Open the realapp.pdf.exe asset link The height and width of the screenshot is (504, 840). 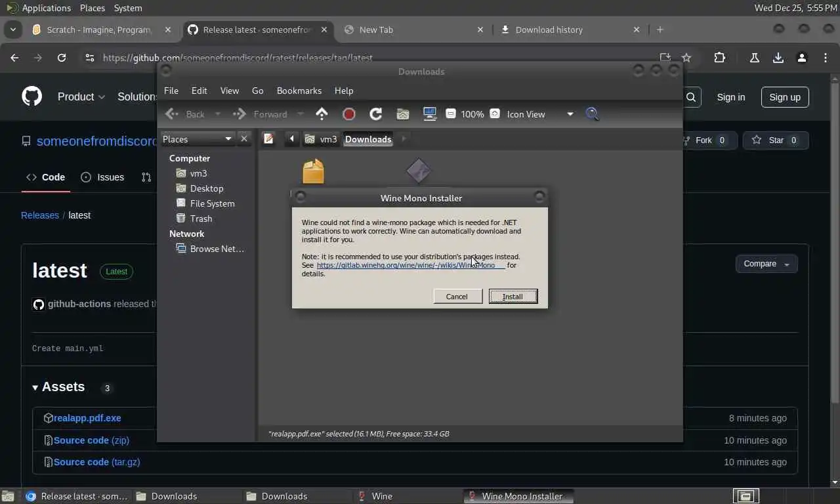pyautogui.click(x=87, y=418)
